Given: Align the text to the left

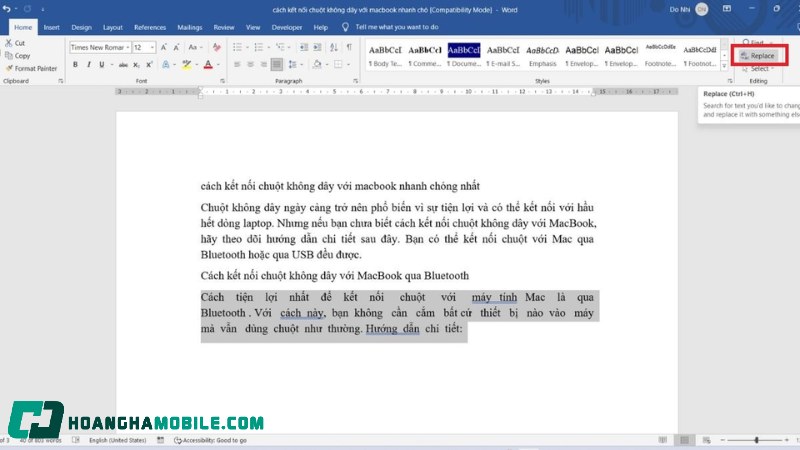Looking at the screenshot, I should [237, 64].
